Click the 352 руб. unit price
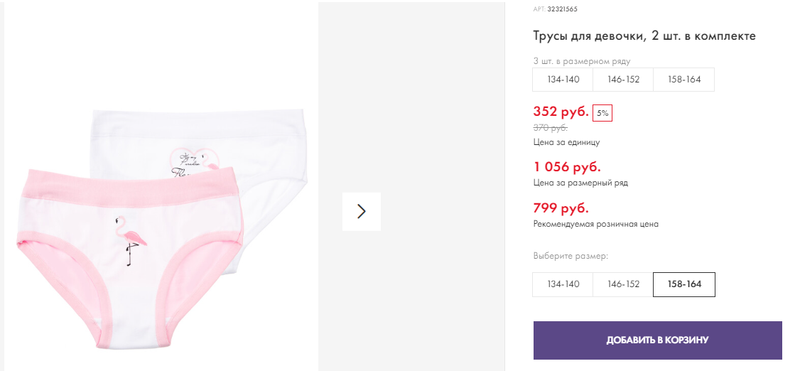 (x=561, y=112)
